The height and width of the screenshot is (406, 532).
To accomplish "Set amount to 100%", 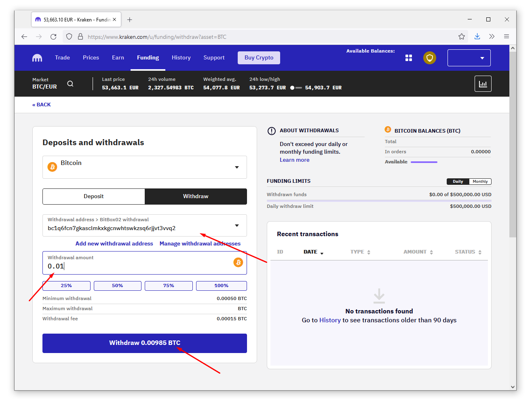I will [222, 286].
